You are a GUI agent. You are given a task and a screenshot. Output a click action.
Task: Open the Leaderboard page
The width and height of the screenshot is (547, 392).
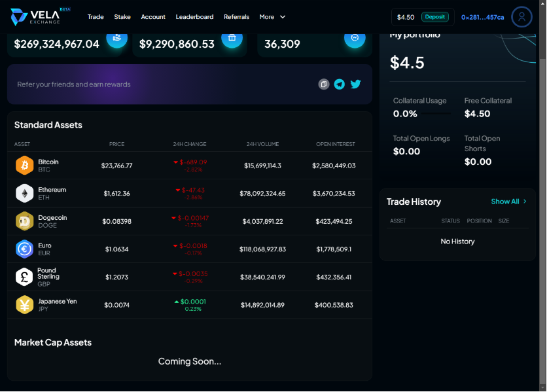(x=194, y=17)
